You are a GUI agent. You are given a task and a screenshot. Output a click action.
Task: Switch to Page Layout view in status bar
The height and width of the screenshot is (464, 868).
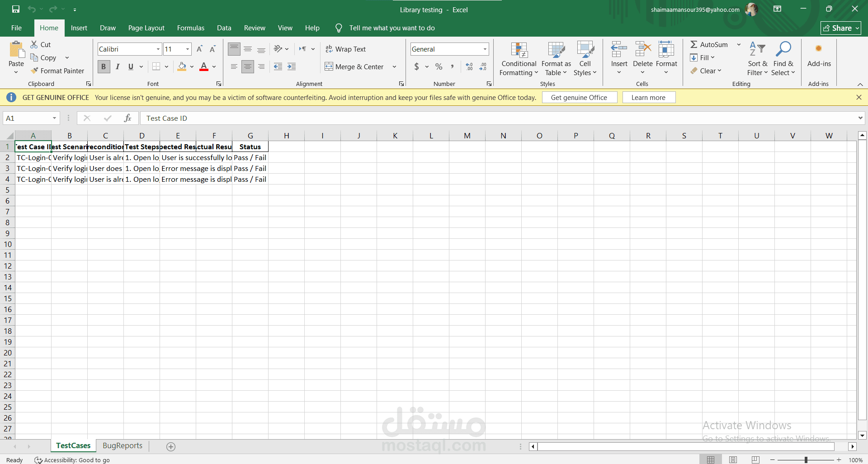pyautogui.click(x=733, y=459)
